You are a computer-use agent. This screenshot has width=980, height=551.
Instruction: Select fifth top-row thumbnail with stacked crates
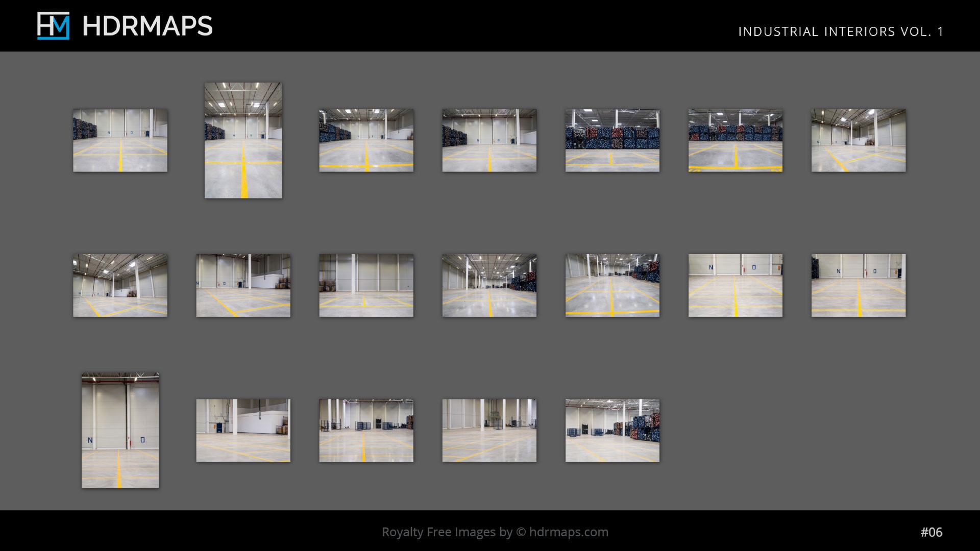tap(612, 140)
